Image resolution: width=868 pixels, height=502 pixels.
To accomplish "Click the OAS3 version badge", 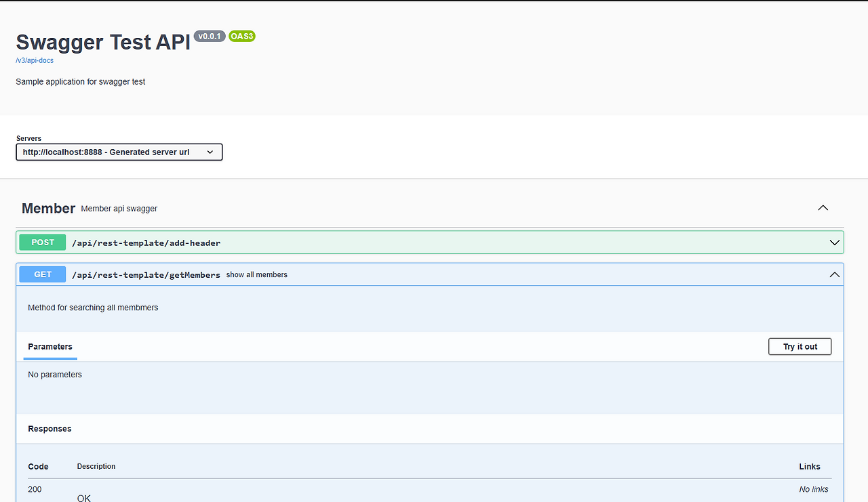I will (241, 36).
